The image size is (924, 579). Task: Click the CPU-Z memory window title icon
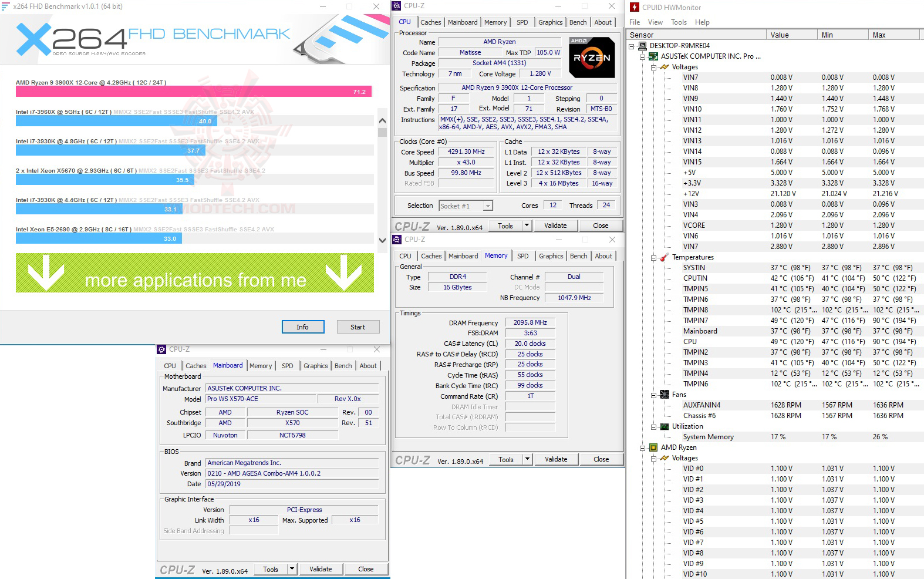[397, 240]
